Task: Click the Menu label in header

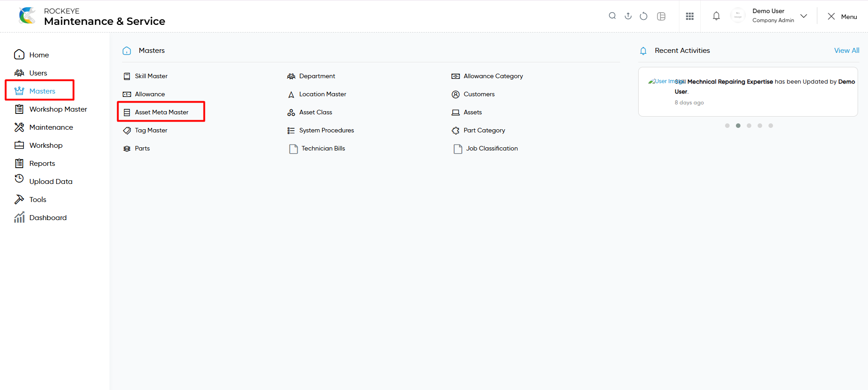Action: (x=849, y=17)
